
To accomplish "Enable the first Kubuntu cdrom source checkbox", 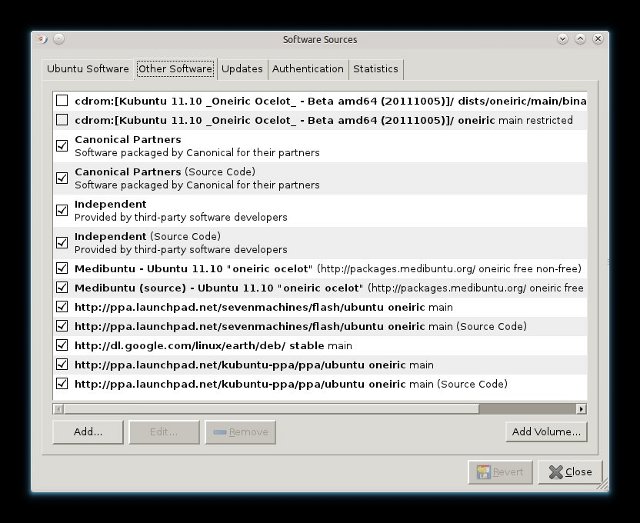I will coord(62,101).
